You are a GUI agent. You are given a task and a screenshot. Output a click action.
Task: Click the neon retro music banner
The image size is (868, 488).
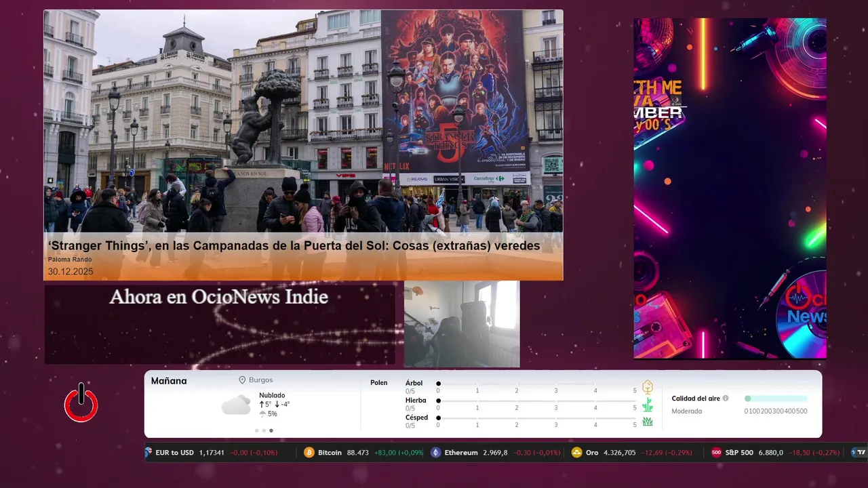[x=730, y=188]
